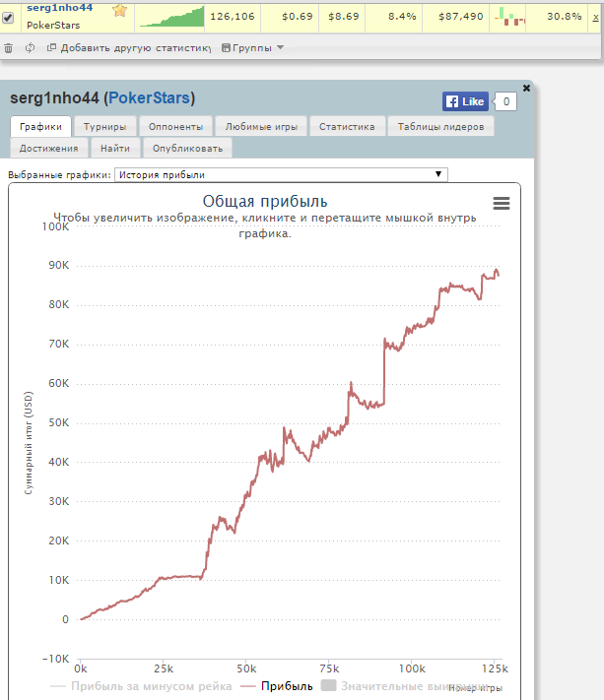
Task: Toggle the Прибыль legend series
Action: 277,686
